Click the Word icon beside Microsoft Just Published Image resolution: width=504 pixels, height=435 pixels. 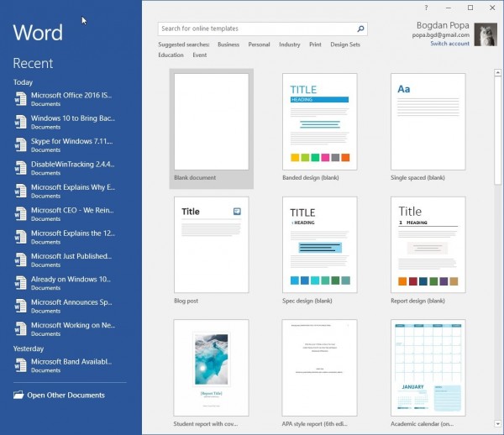pyautogui.click(x=20, y=259)
